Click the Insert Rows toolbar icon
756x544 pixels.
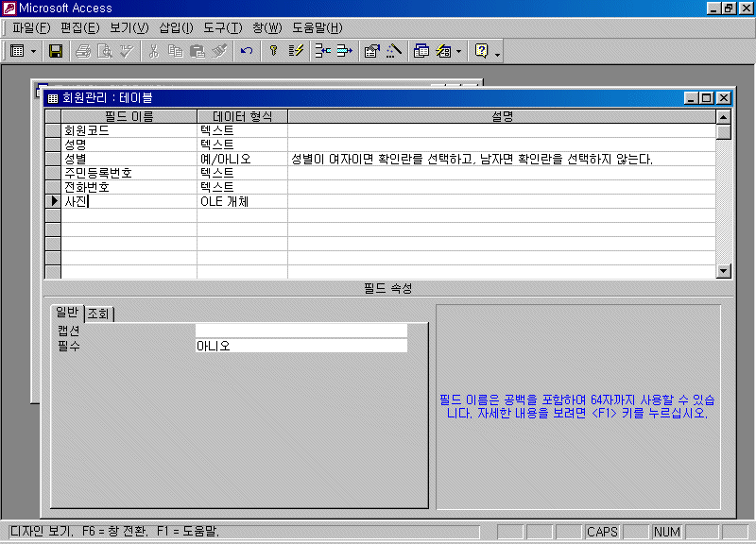pyautogui.click(x=322, y=51)
